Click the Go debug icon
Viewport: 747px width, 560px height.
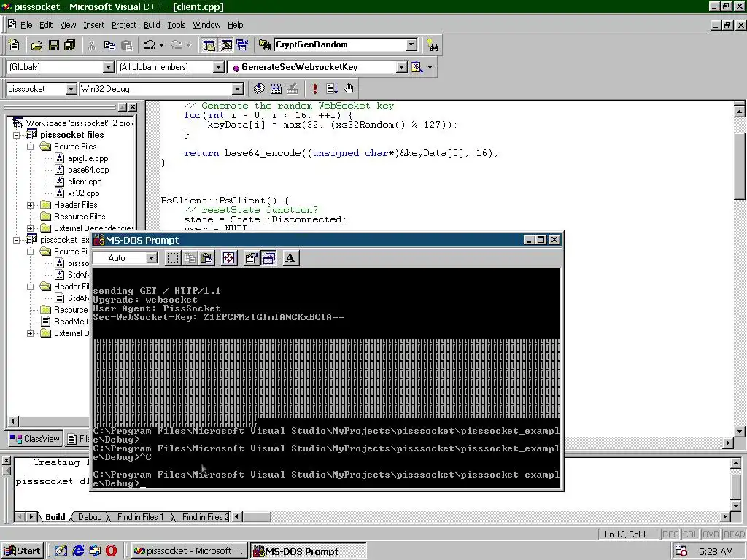pyautogui.click(x=332, y=88)
